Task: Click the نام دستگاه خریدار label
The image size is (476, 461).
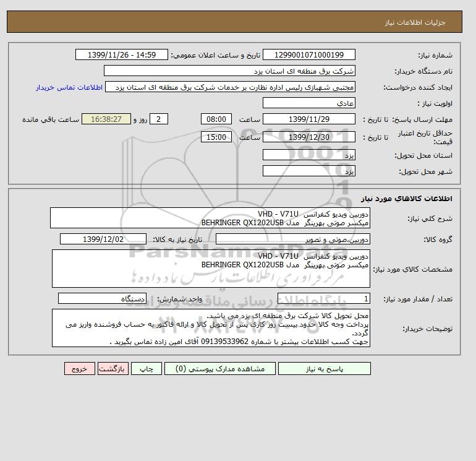Action: (423, 71)
